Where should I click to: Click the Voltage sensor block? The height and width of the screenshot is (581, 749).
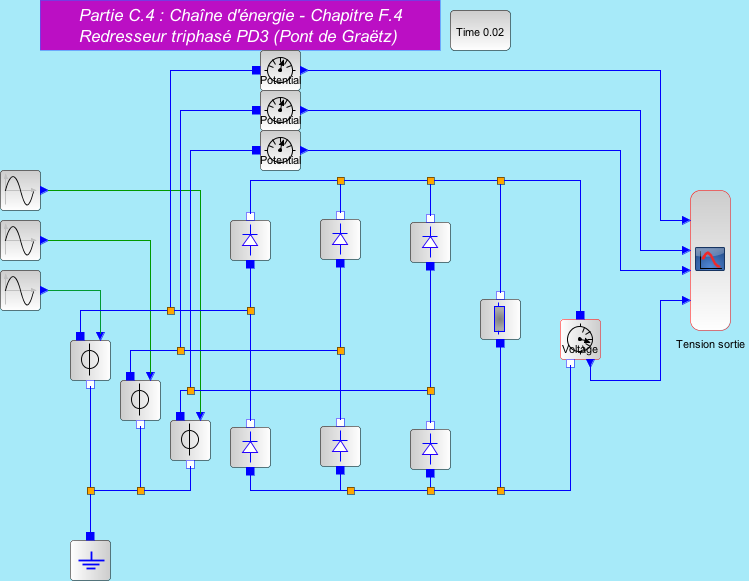(580, 339)
